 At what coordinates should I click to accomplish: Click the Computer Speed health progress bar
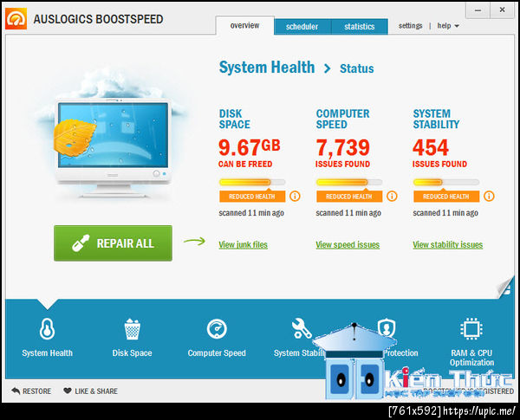click(349, 182)
